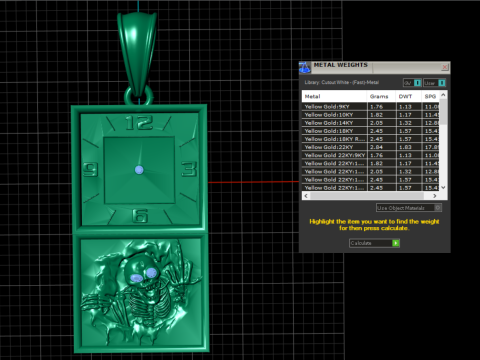
Task: Click the DWT column header
Action: point(409,96)
